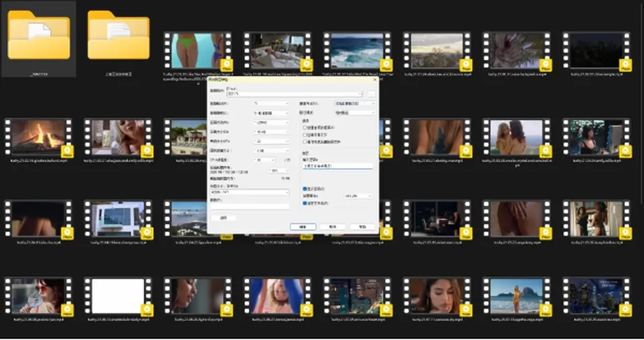Select the sunset landscape video file

(437, 51)
